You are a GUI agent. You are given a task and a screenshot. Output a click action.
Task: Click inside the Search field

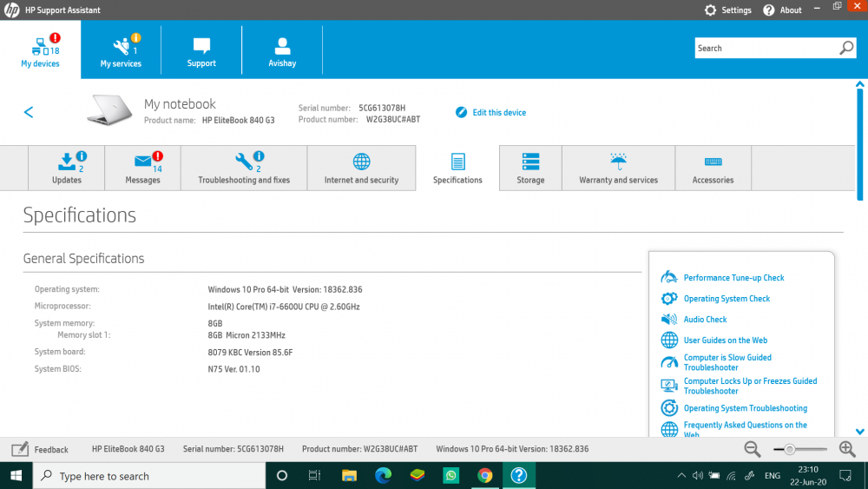coord(766,48)
